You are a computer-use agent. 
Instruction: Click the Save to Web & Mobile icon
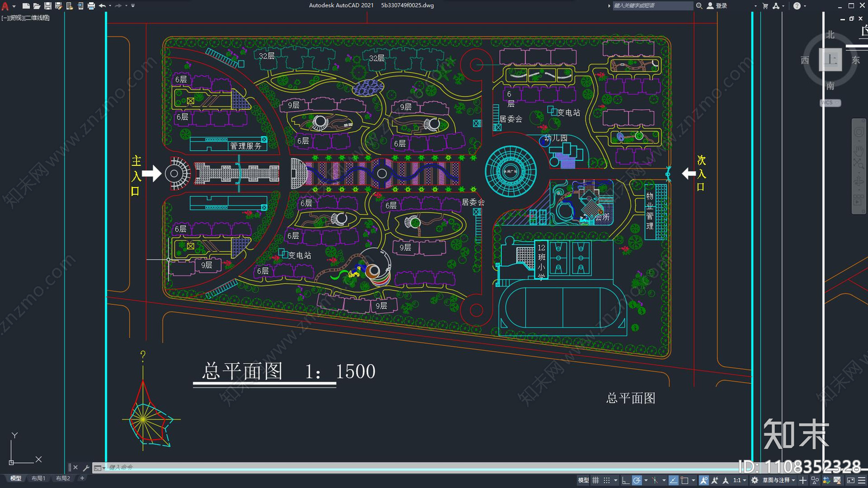80,6
